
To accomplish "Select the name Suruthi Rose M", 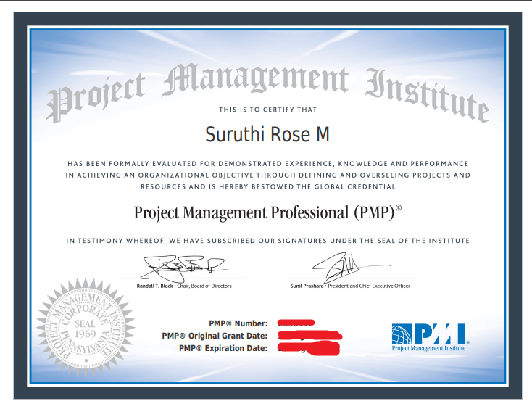I will [x=267, y=134].
